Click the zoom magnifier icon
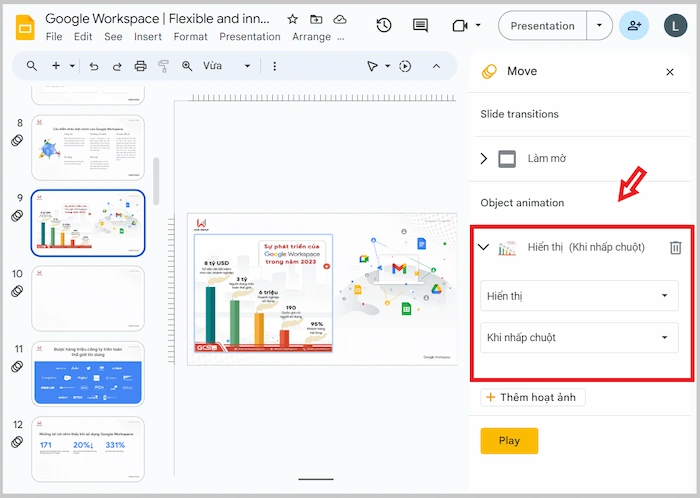Viewport: 700px width, 498px height. [x=187, y=66]
